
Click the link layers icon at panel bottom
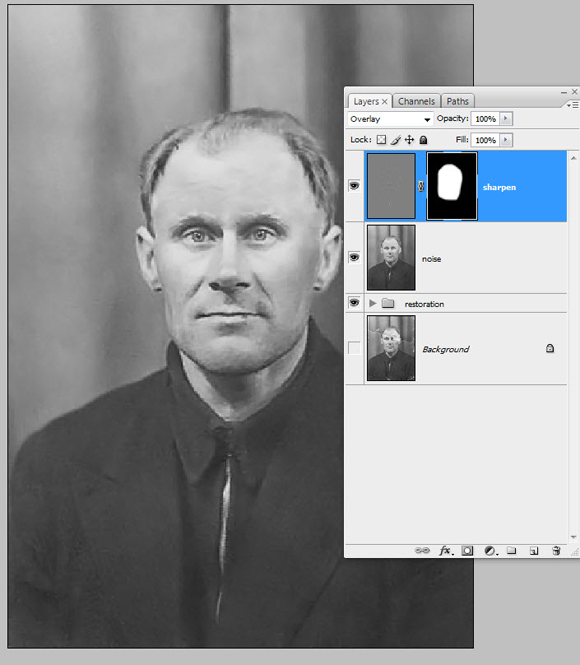(x=421, y=550)
